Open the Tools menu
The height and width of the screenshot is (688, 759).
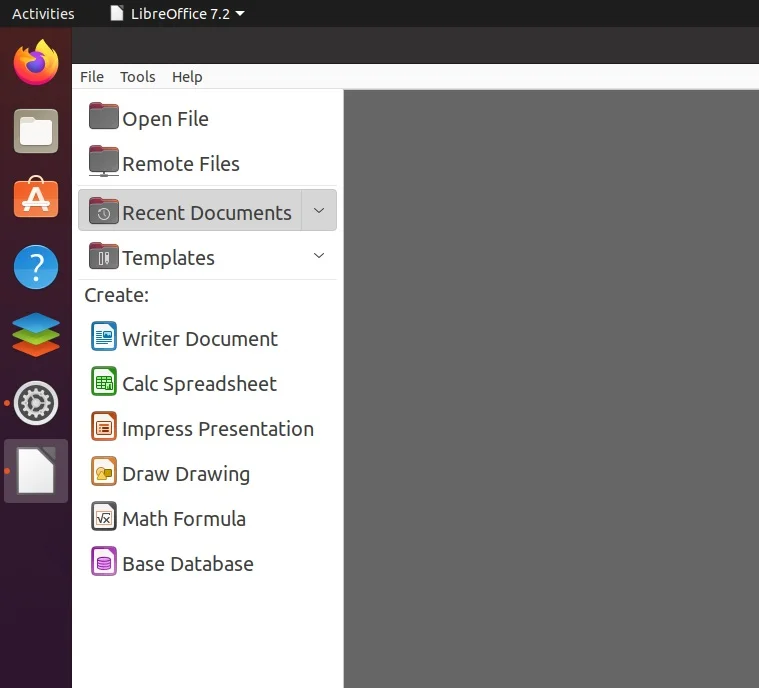(x=137, y=76)
